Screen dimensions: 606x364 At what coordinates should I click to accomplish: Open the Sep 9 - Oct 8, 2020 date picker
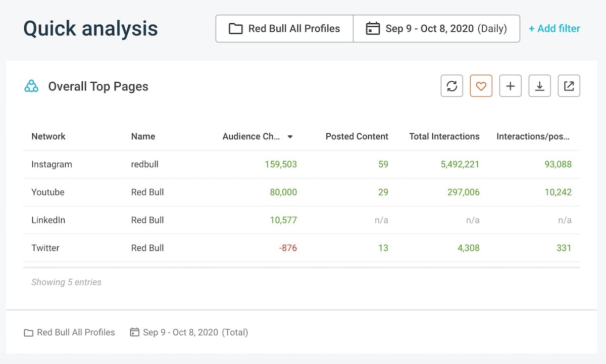(x=436, y=28)
